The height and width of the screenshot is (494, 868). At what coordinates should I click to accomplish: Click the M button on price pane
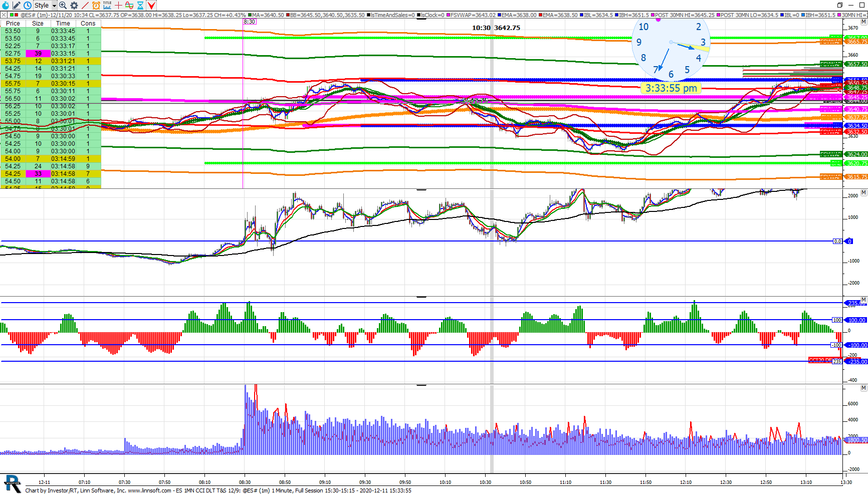click(x=863, y=22)
